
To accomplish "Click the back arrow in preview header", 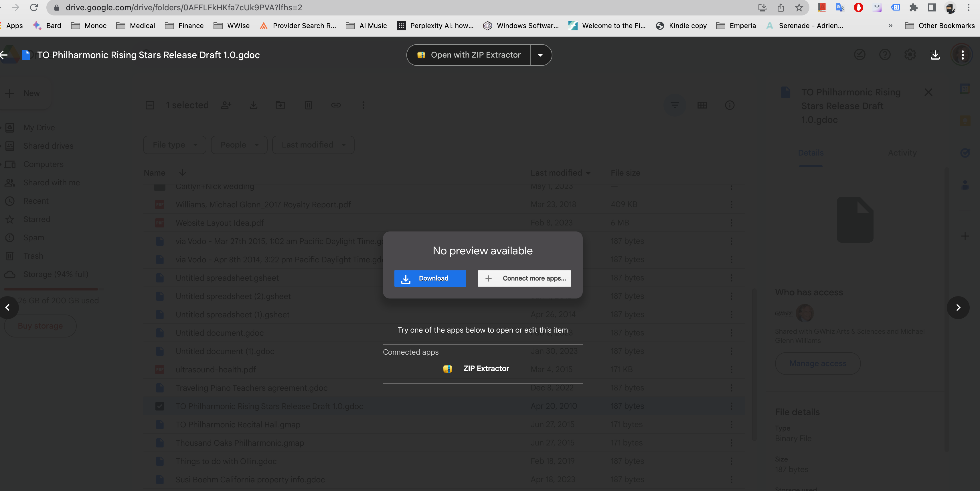I will 4,55.
